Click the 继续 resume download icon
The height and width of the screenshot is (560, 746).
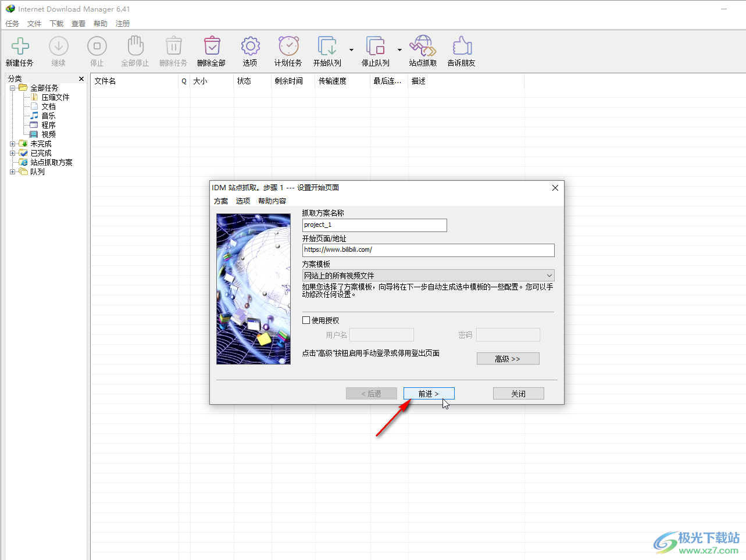(59, 46)
